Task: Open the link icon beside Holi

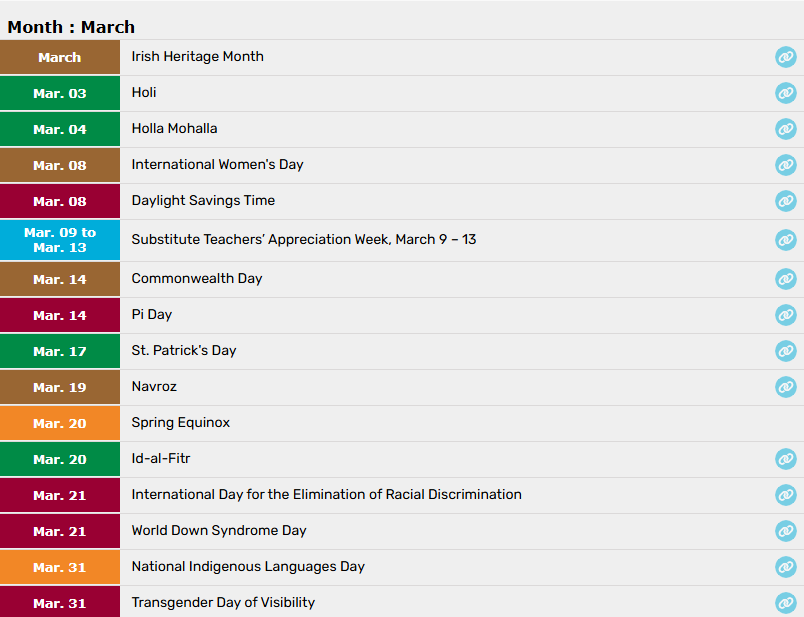Action: tap(786, 93)
